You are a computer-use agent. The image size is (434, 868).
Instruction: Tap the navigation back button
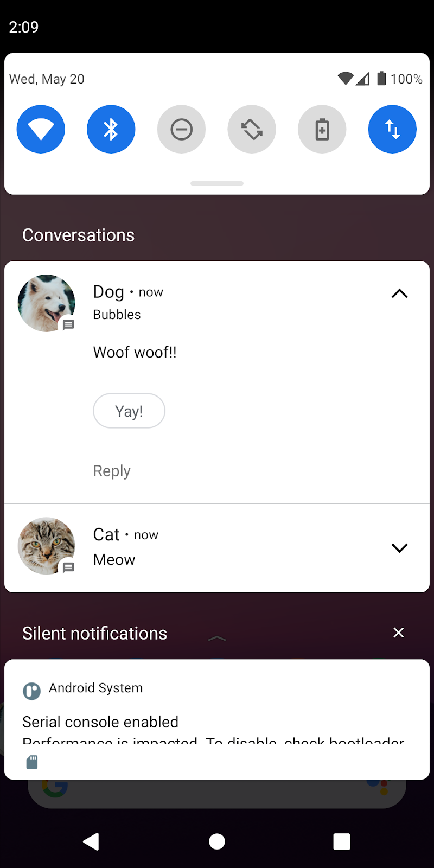click(x=91, y=841)
